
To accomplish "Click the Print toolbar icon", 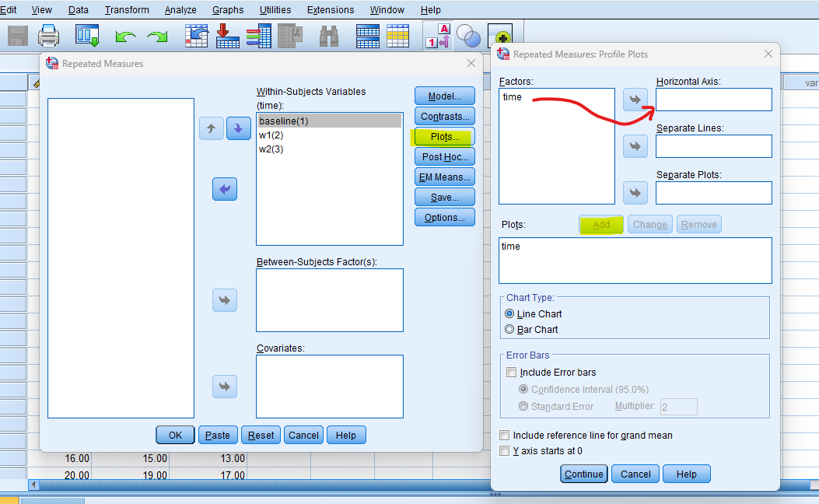I will pyautogui.click(x=49, y=36).
